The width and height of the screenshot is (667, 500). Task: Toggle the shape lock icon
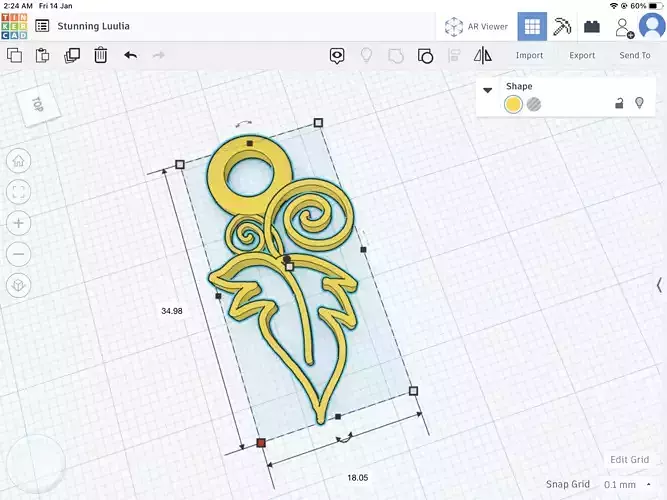[619, 103]
